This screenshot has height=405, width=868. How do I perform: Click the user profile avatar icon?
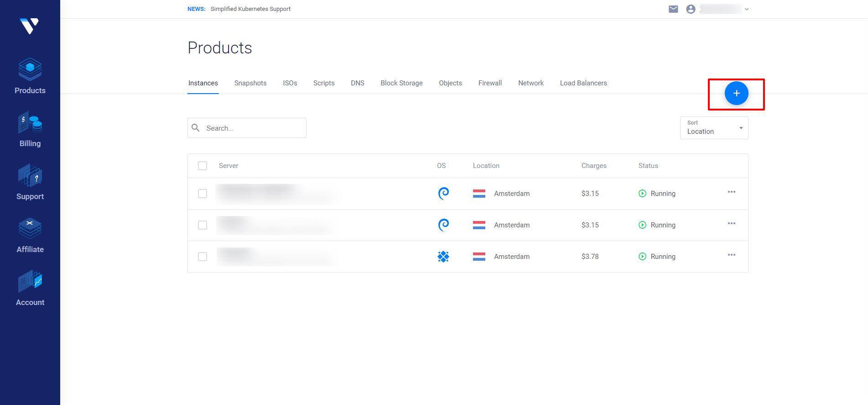pos(691,9)
